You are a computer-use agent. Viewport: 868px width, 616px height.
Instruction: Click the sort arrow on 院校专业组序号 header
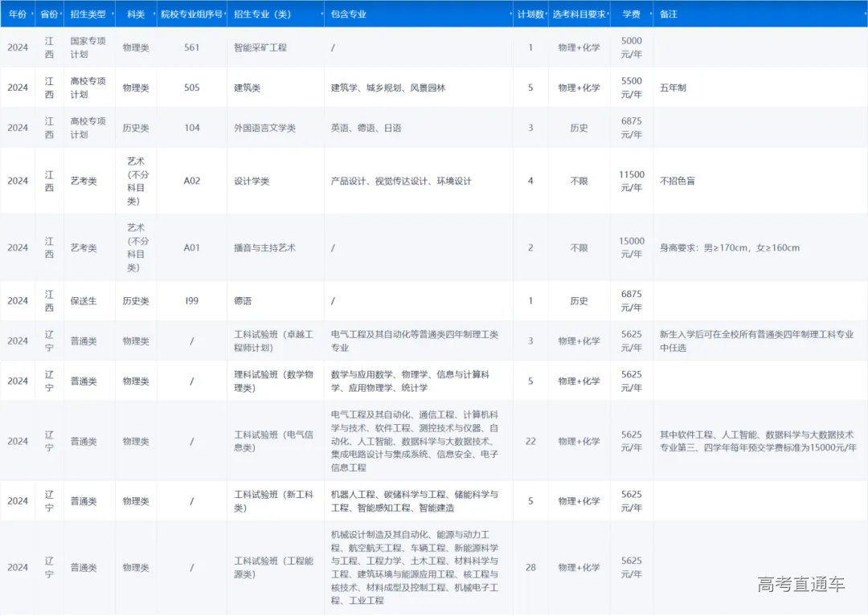tap(225, 14)
